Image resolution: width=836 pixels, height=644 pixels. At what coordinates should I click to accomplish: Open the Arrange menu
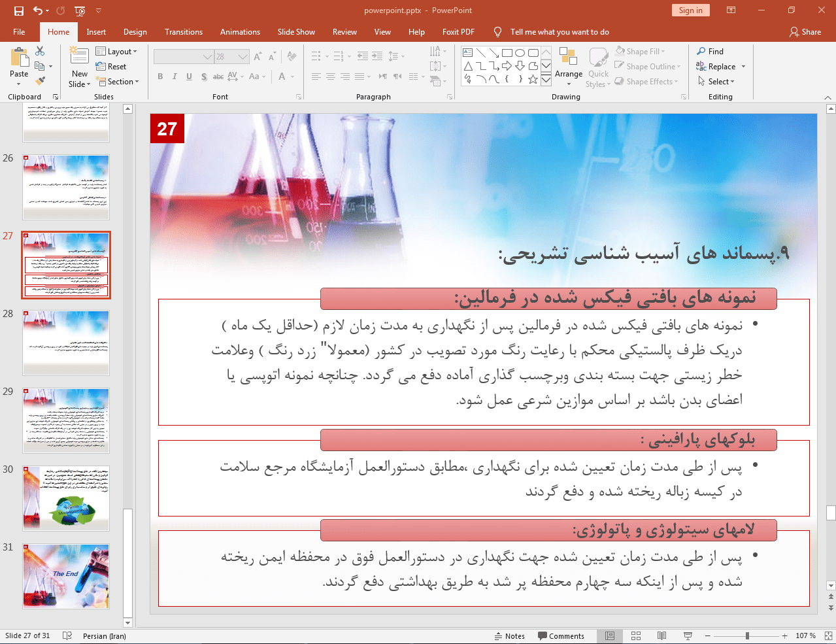pos(569,67)
